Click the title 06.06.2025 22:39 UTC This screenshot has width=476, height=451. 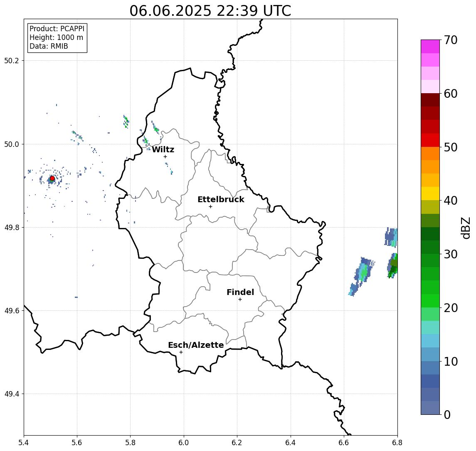(x=210, y=11)
